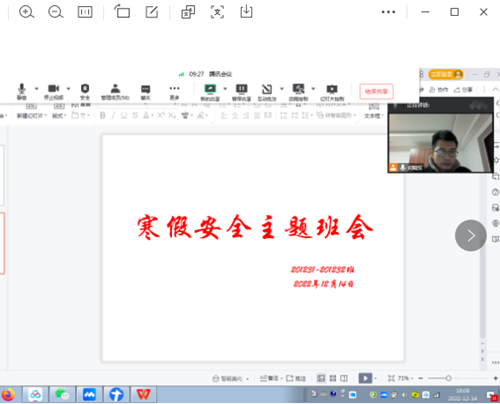Play slideshow from status bar
This screenshot has width=500, height=404.
pos(365,378)
